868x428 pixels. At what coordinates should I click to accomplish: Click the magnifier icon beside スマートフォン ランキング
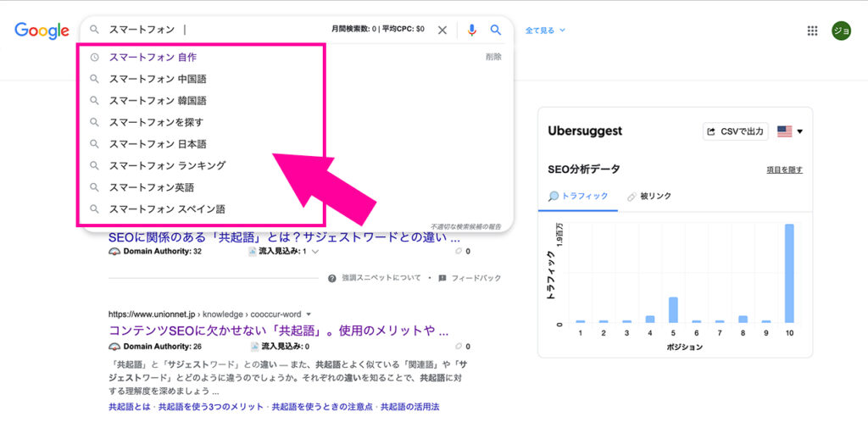click(x=95, y=165)
